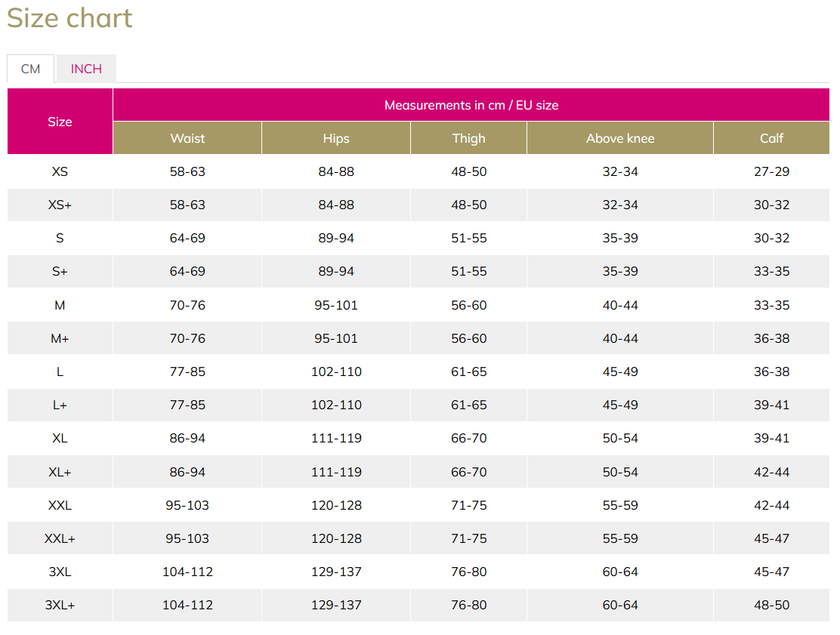
Task: Click the Measurements in cm / EU size header
Action: tap(471, 105)
